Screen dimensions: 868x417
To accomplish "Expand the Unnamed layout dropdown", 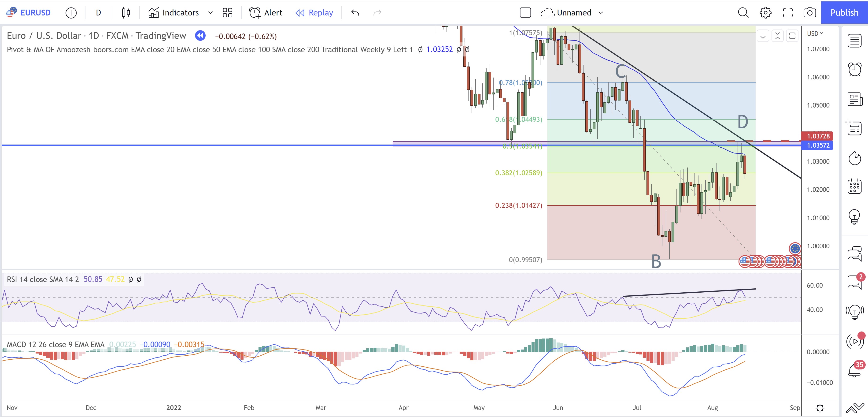I will (x=601, y=13).
